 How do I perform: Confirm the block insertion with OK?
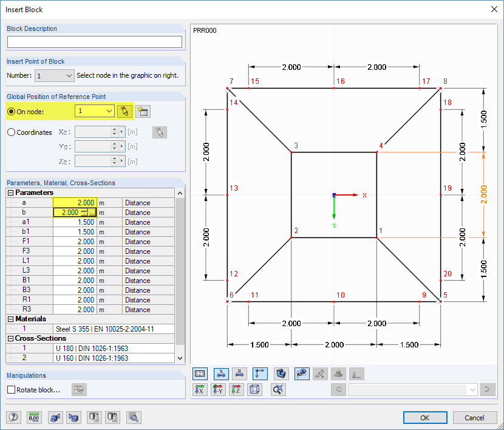pyautogui.click(x=424, y=417)
